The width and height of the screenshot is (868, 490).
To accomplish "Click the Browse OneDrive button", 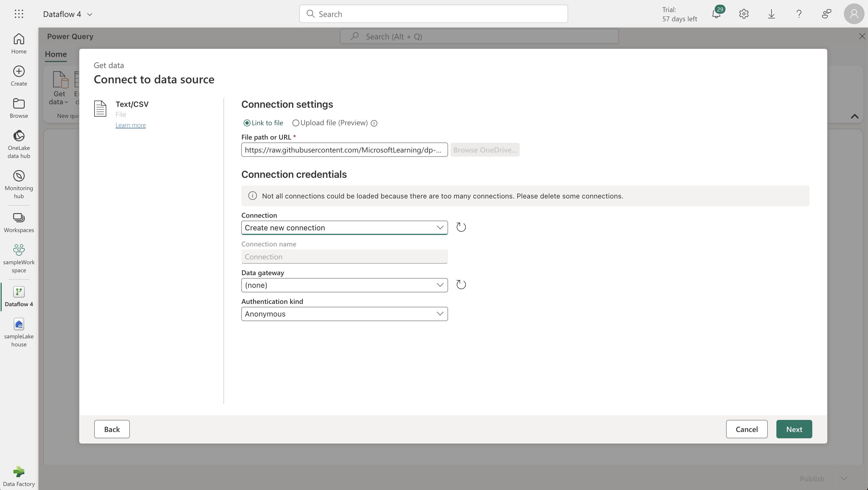I will click(x=485, y=150).
